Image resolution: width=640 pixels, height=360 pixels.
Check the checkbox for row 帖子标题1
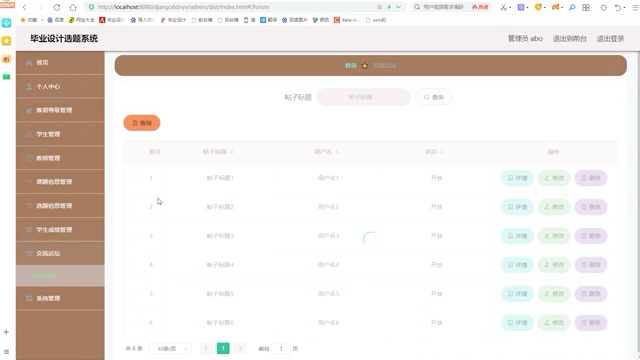(x=133, y=178)
